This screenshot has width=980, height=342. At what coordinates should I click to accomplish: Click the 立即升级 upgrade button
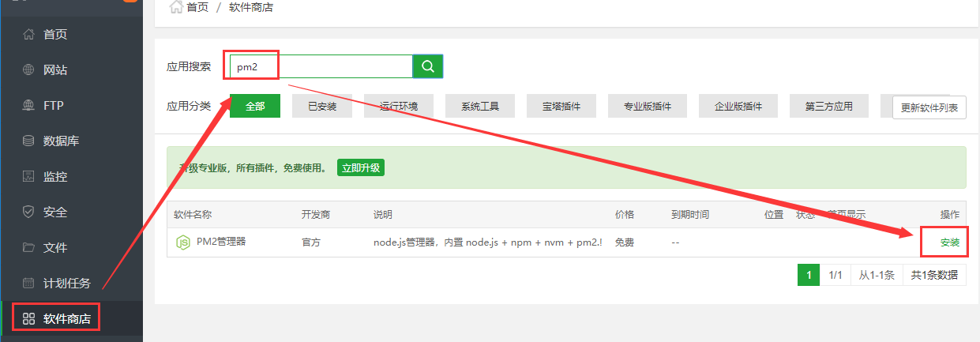coord(360,167)
